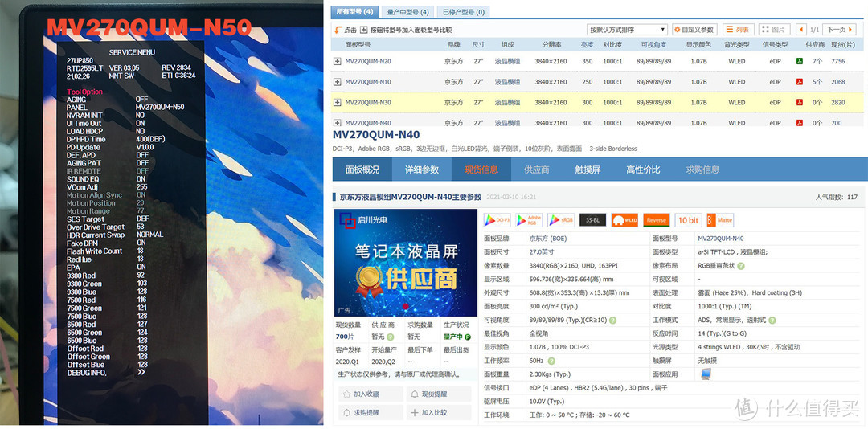Click the 10 bit badge
Screen dimensions: 868x429
[x=688, y=220]
